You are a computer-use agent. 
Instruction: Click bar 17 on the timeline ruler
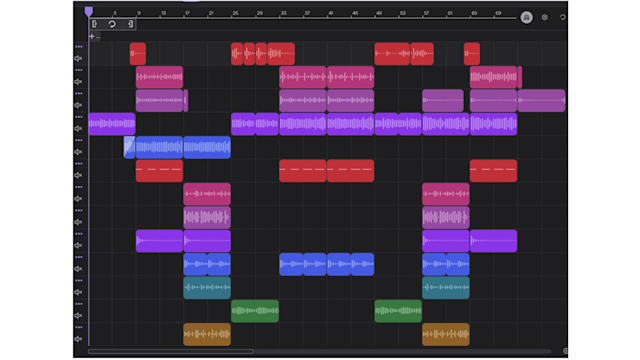pyautogui.click(x=187, y=13)
